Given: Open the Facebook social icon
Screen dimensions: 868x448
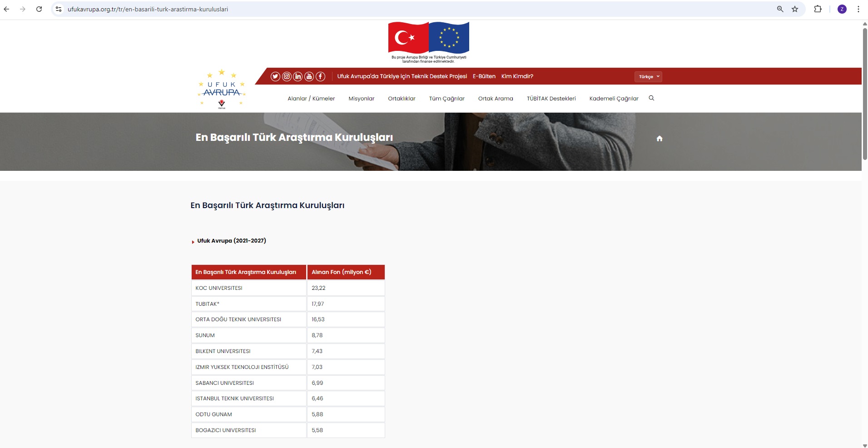Looking at the screenshot, I should click(321, 76).
